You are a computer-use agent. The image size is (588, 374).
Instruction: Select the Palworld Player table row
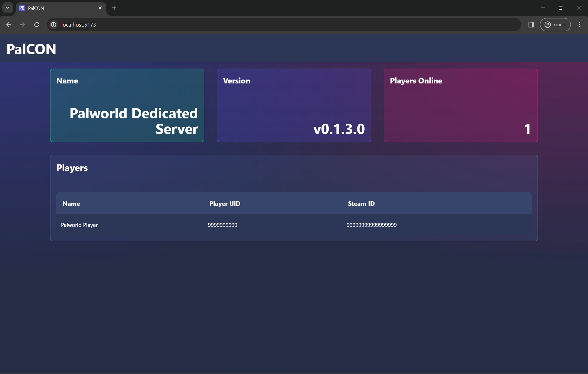294,225
